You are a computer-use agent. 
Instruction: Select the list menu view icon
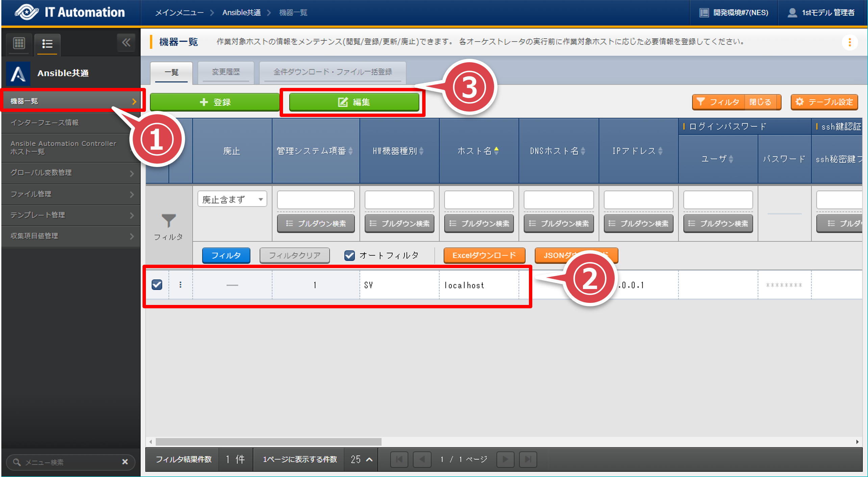(47, 44)
